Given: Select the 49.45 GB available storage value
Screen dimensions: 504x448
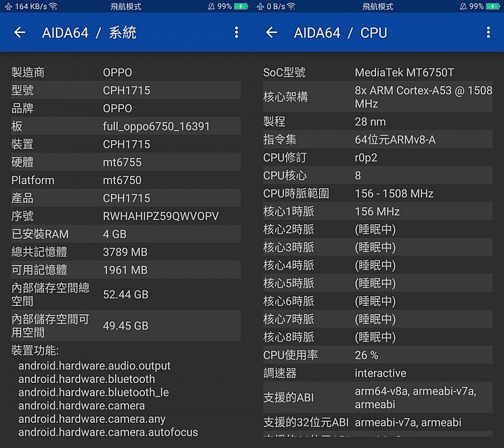Looking at the screenshot, I should click(126, 325).
